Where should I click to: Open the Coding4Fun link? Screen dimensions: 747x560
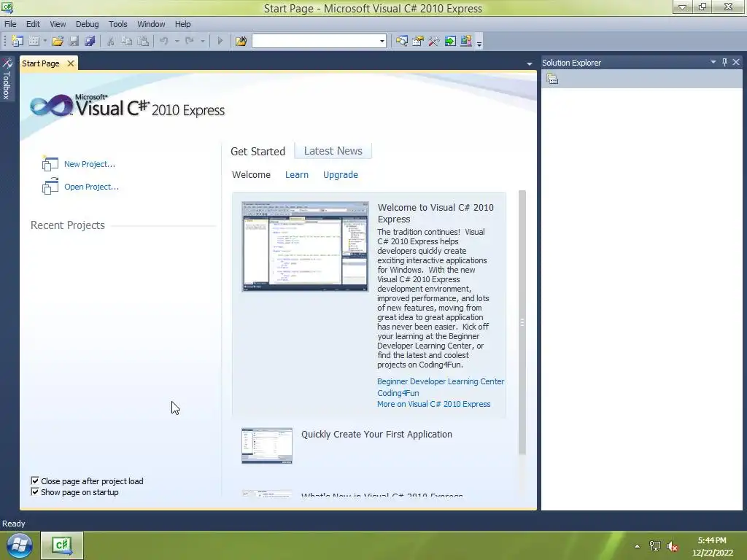(x=398, y=393)
